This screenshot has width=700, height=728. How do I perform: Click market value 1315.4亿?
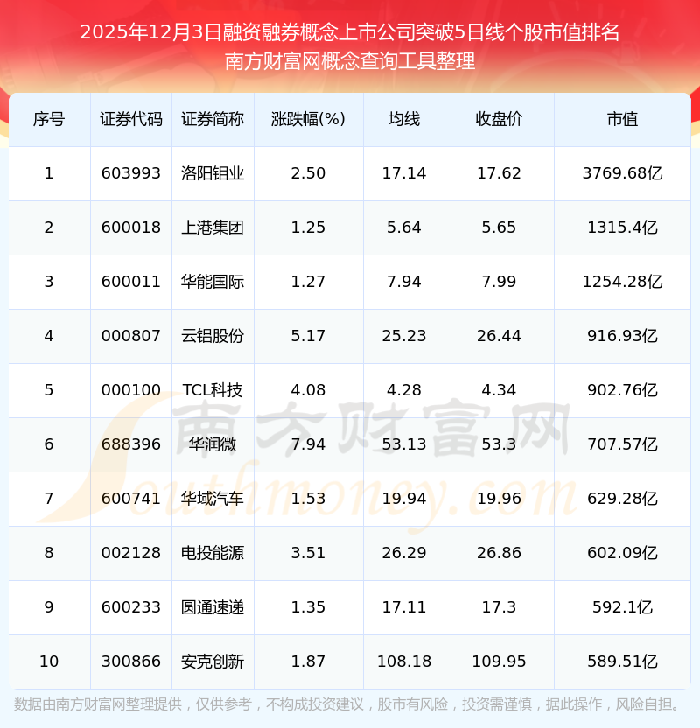tap(622, 227)
